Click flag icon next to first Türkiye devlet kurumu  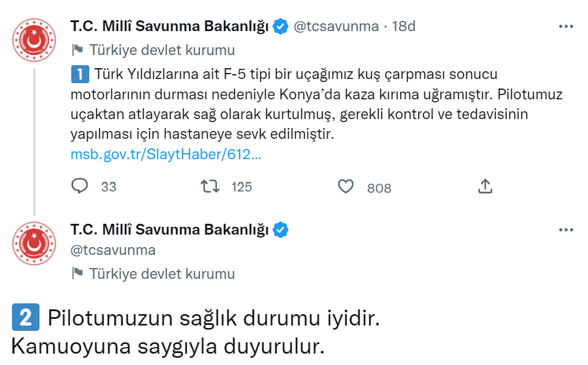(x=77, y=50)
